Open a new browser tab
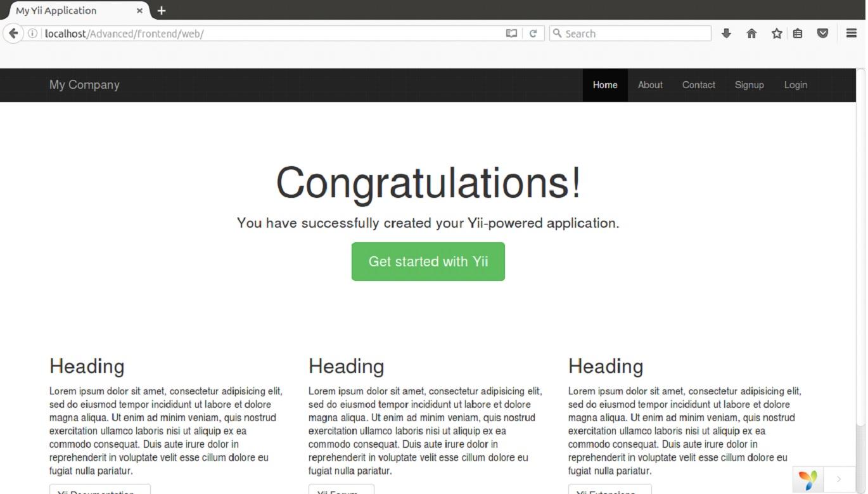This screenshot has height=494, width=868. coord(162,11)
